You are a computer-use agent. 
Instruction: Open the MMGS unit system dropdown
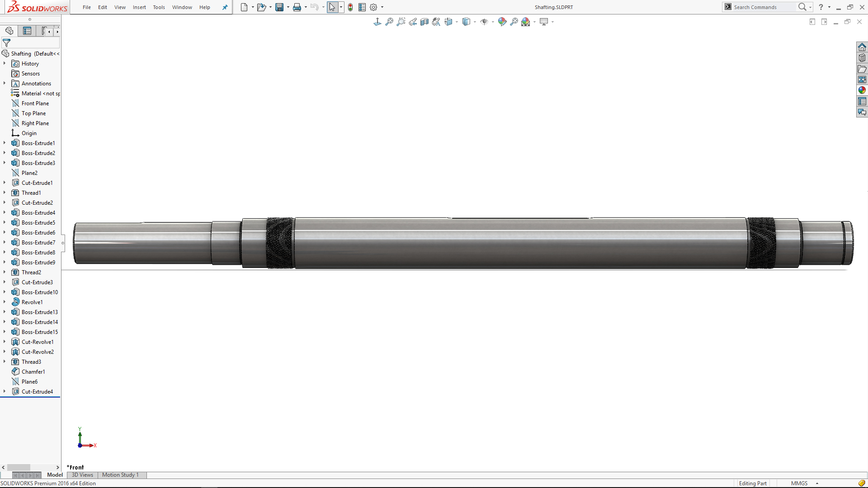(817, 483)
